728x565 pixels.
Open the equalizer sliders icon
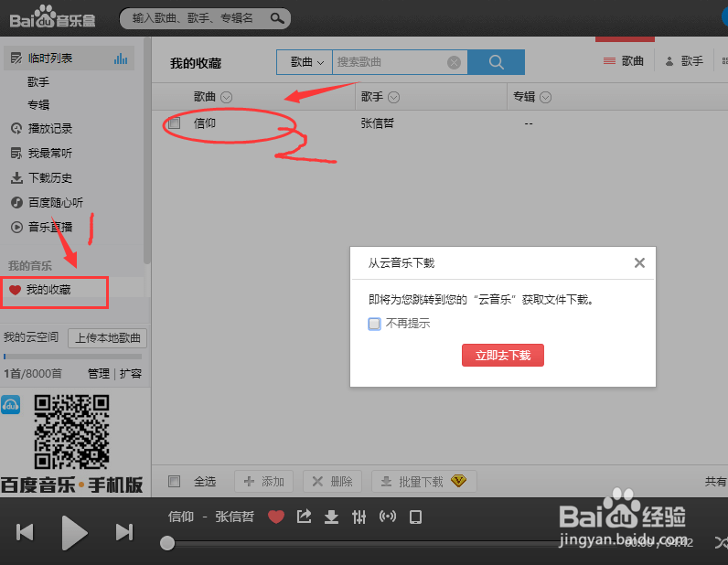click(x=359, y=517)
